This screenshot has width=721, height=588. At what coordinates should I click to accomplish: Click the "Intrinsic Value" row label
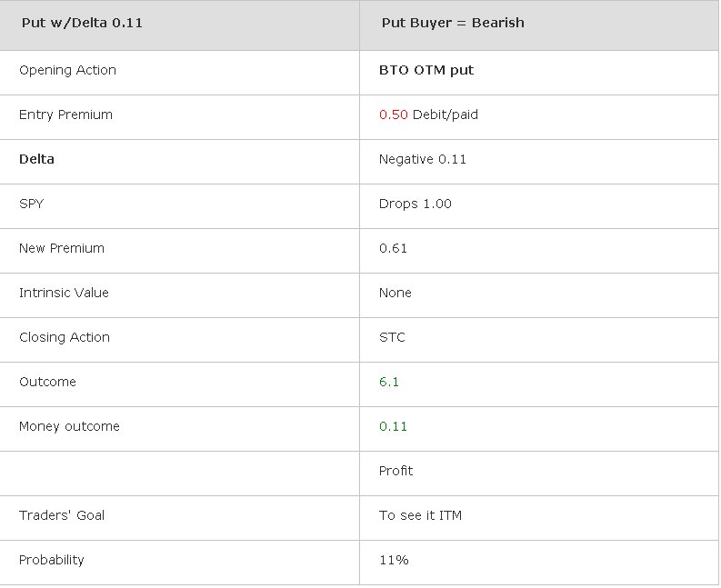point(64,293)
